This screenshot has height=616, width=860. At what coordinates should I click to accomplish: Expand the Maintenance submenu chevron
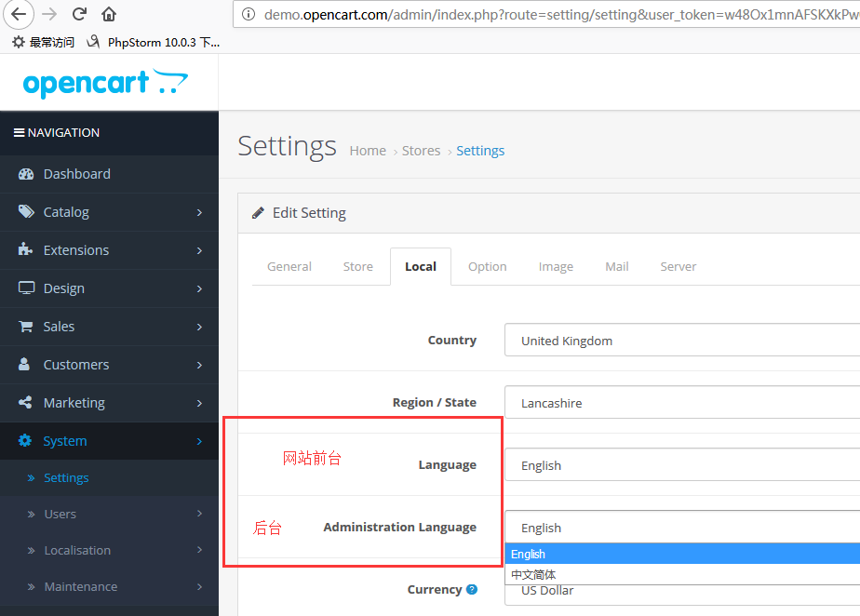199,586
